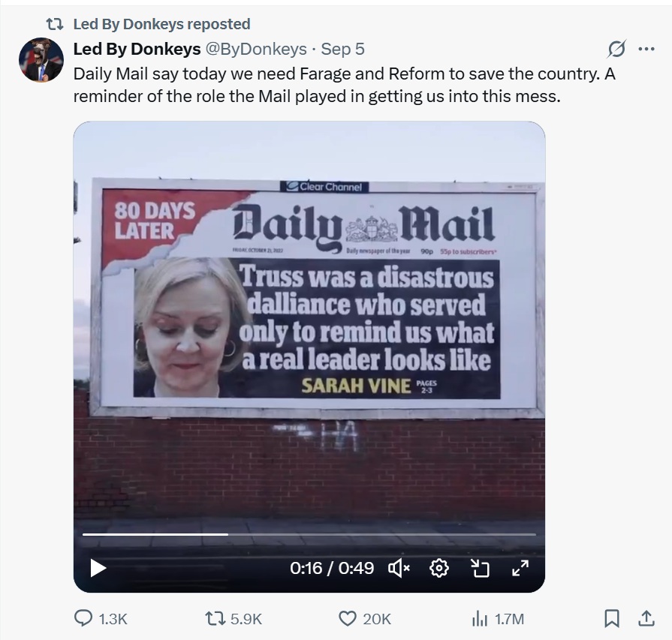Screen dimensions: 672x640
Task: Share the post via upload icon
Action: coord(646,618)
